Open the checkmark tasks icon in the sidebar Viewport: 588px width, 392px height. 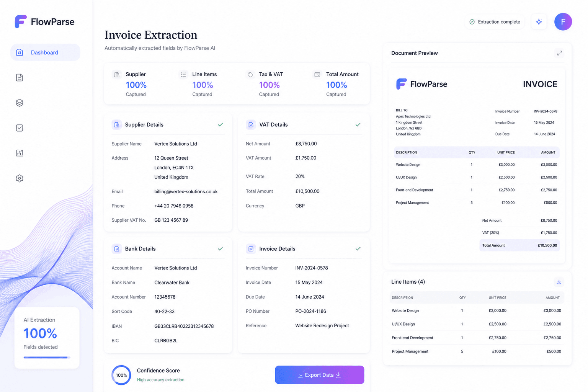(x=20, y=128)
